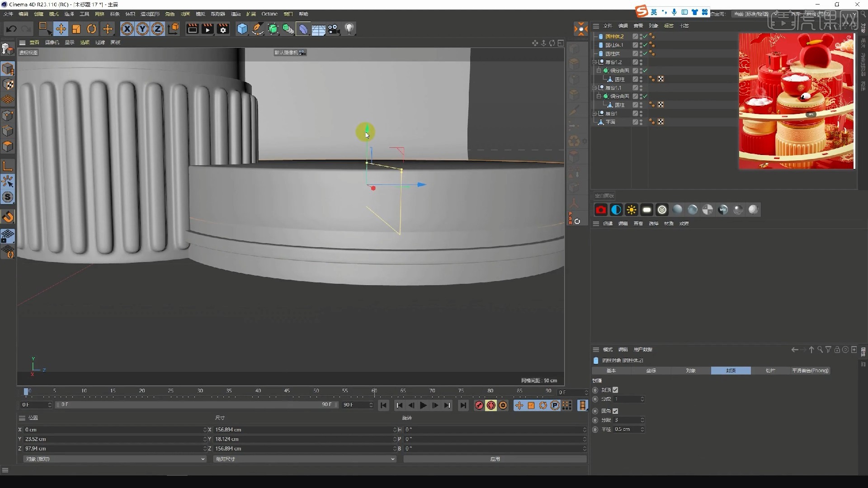Click the Octane sun daylight icon
The height and width of the screenshot is (488, 868).
coord(631,210)
